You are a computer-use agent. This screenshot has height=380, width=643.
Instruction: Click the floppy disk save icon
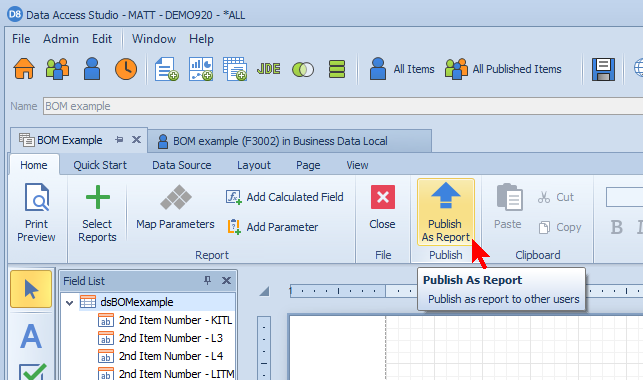coord(603,69)
